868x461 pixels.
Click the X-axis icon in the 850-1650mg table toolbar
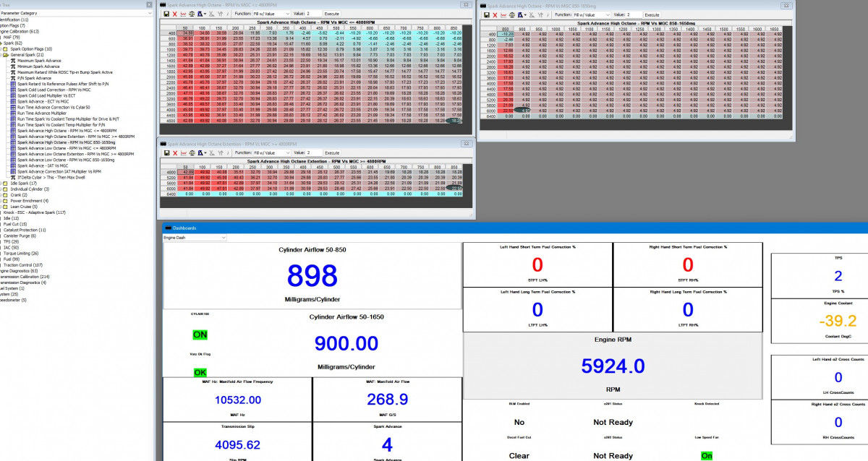pyautogui.click(x=532, y=14)
